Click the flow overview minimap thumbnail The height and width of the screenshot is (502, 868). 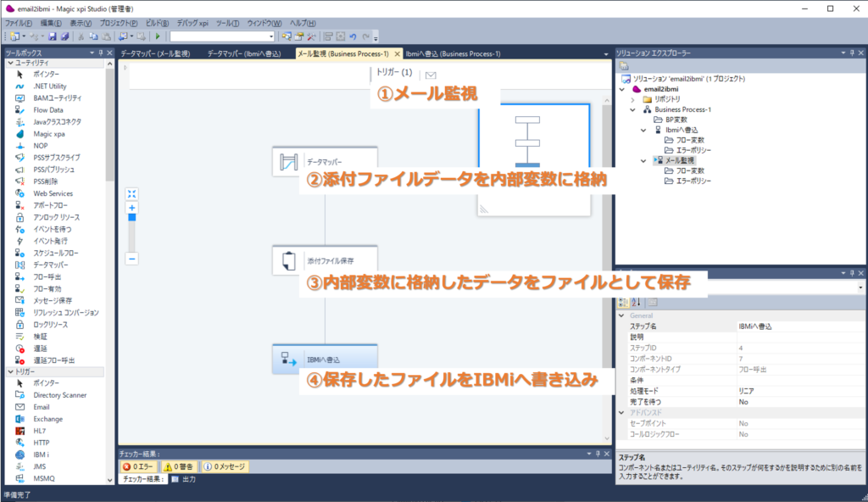[534, 159]
